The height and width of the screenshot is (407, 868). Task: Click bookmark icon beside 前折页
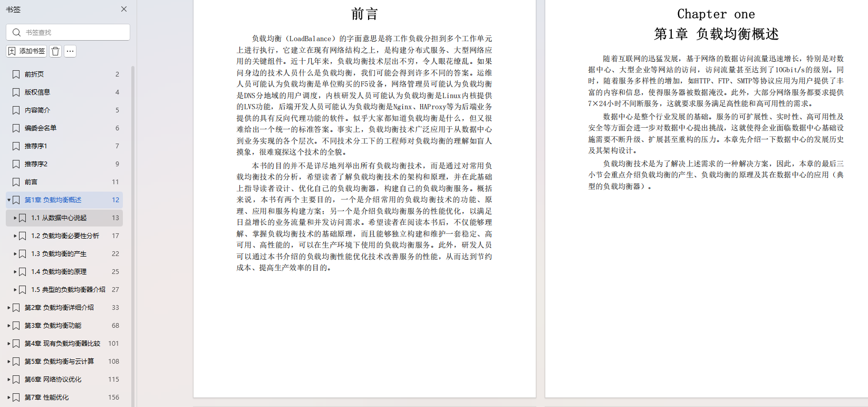click(x=16, y=74)
